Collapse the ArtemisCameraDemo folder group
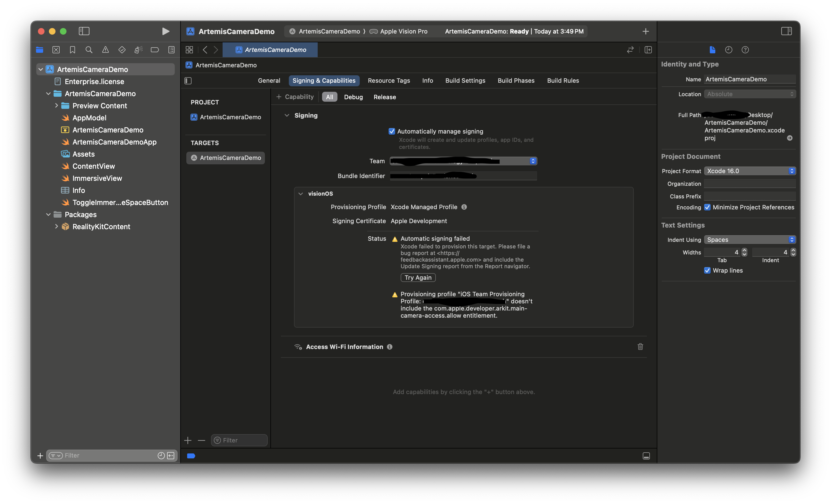The height and width of the screenshot is (504, 831). tap(48, 94)
